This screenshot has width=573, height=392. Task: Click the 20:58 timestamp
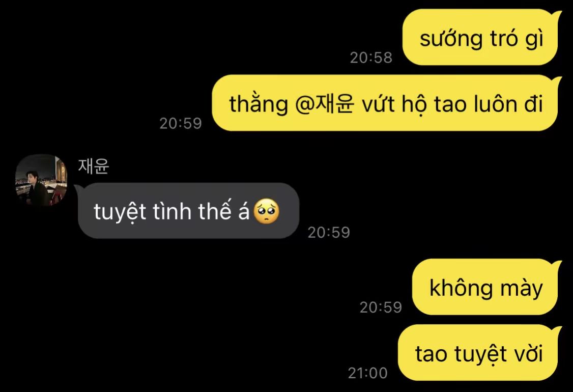[371, 58]
